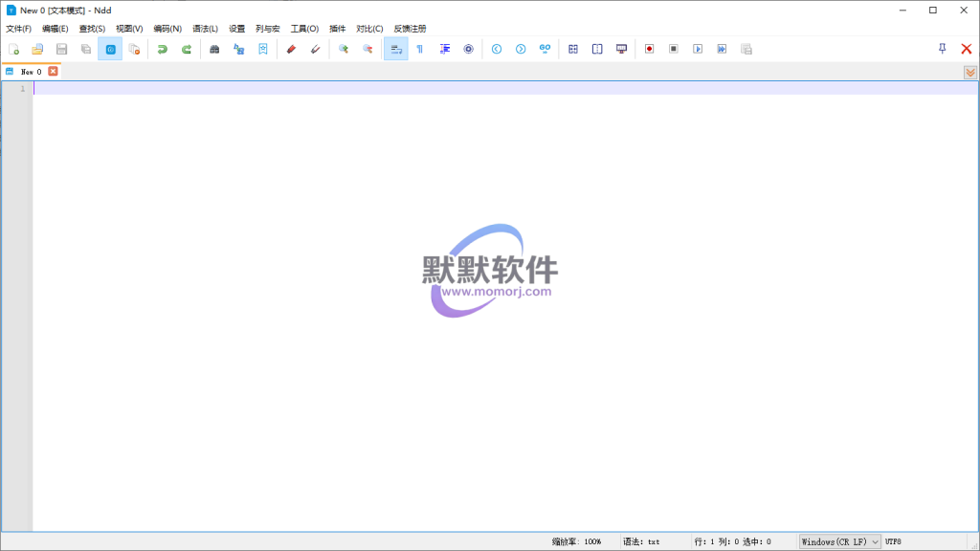Toggle the pin window on top icon
980x551 pixels.
[x=942, y=49]
